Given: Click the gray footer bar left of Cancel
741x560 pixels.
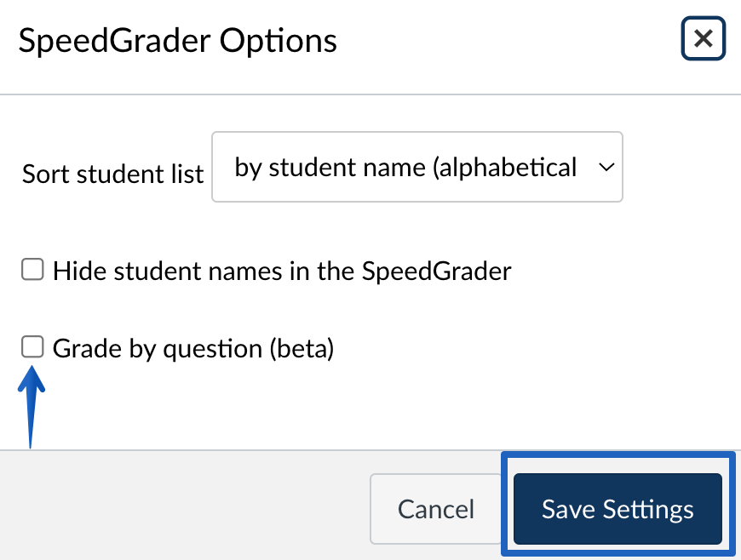Looking at the screenshot, I should coord(184,506).
